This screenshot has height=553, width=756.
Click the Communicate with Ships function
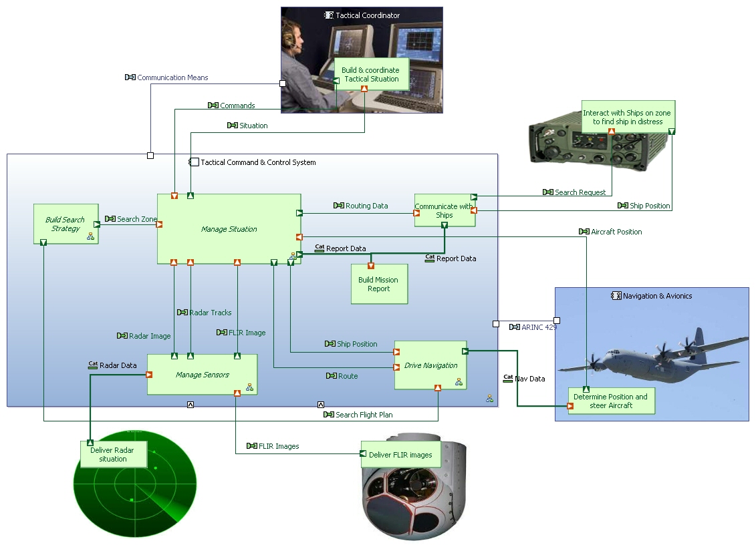(x=445, y=210)
